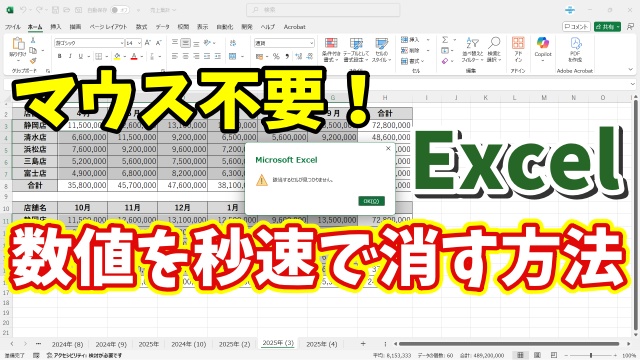Image resolution: width=640 pixels, height=360 pixels.
Task: Close the Microsoft Excel warning dialog
Action: pos(388,149)
